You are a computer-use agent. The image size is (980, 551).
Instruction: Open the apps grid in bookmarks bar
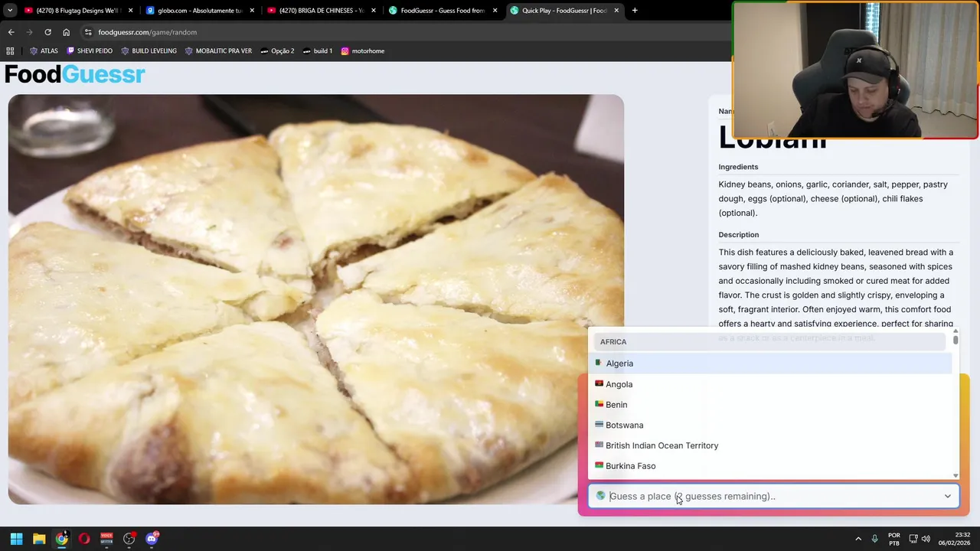pos(10,51)
